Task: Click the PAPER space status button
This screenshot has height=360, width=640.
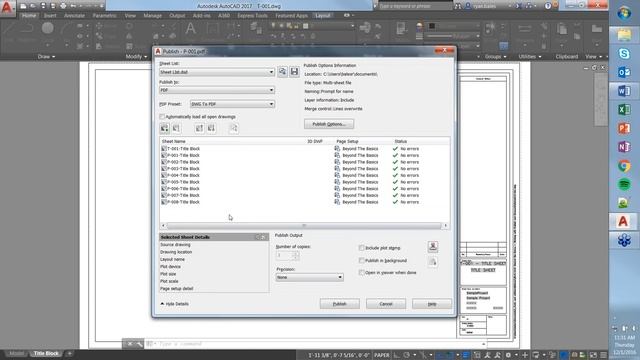Action: click(382, 355)
